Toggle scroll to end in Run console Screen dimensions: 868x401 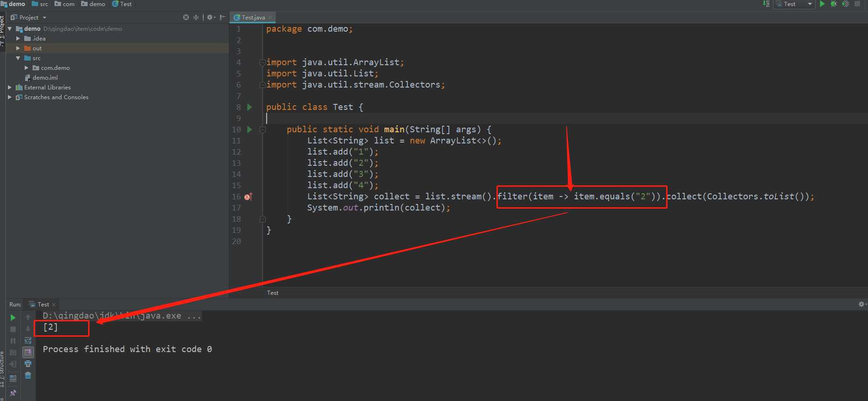coord(28,353)
